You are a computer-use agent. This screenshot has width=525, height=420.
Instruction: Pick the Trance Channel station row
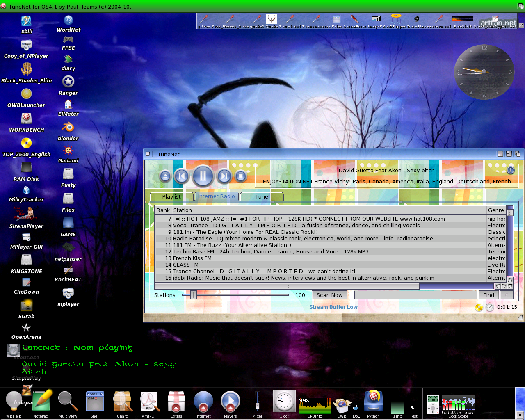click(x=330, y=272)
